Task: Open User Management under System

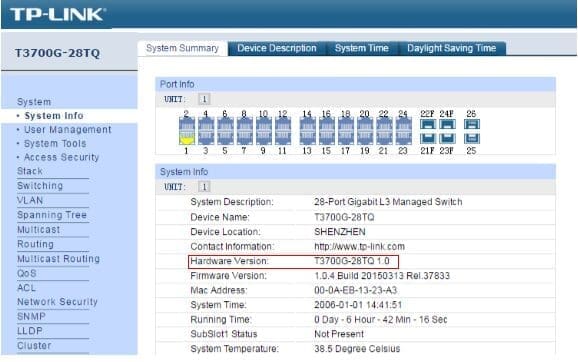Action: (67, 130)
